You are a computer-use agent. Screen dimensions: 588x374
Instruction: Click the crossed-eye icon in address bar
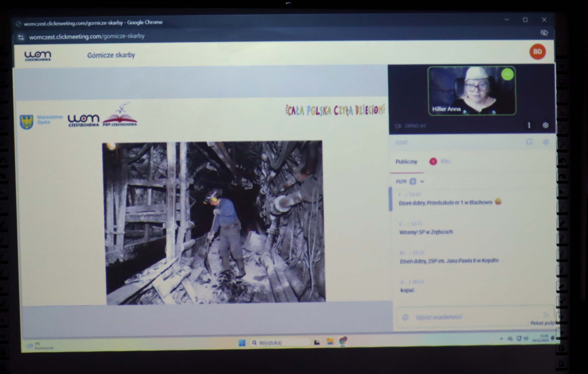(544, 33)
